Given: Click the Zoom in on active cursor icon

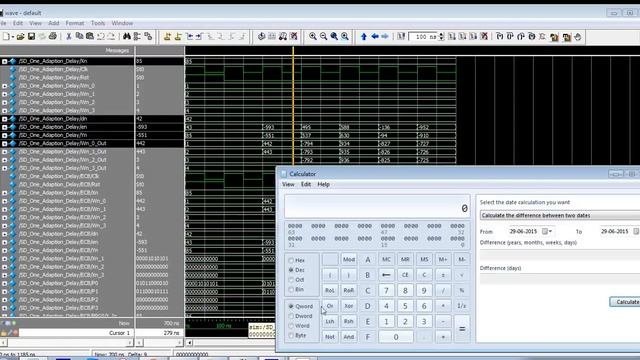Looking at the screenshot, I should click(345, 37).
